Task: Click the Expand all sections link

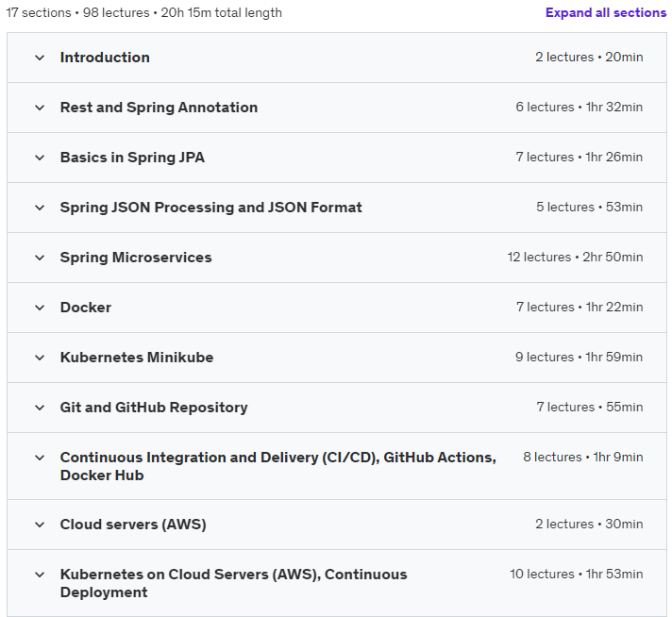Action: point(606,13)
